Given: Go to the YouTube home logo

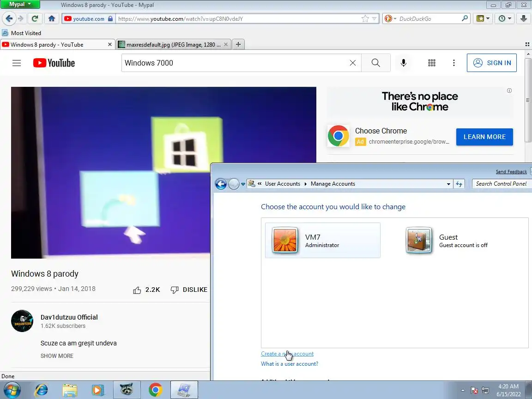Looking at the screenshot, I should [x=54, y=63].
